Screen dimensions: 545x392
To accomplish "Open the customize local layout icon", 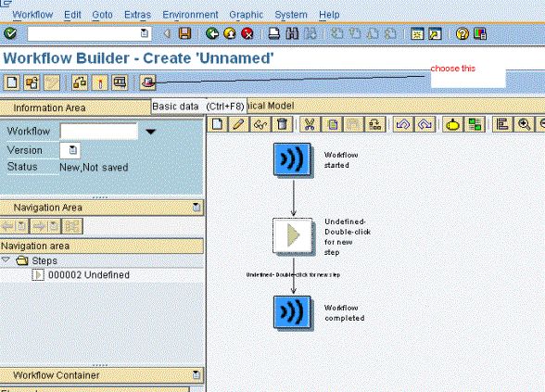I will (x=480, y=33).
